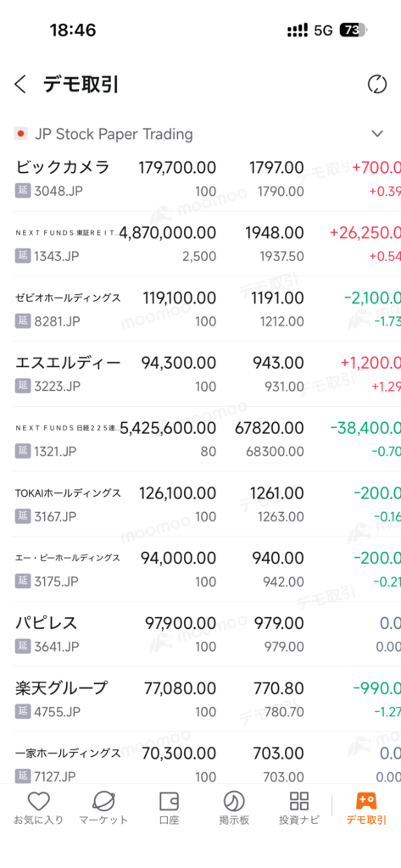Screen dimensions: 401x868
Task: Open the TOKAIホールディングス row
Action: [200, 504]
